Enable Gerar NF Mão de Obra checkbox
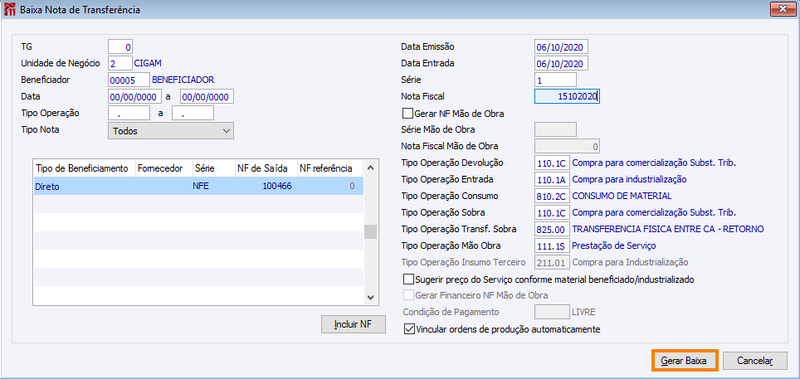This screenshot has width=800, height=379. pyautogui.click(x=407, y=113)
